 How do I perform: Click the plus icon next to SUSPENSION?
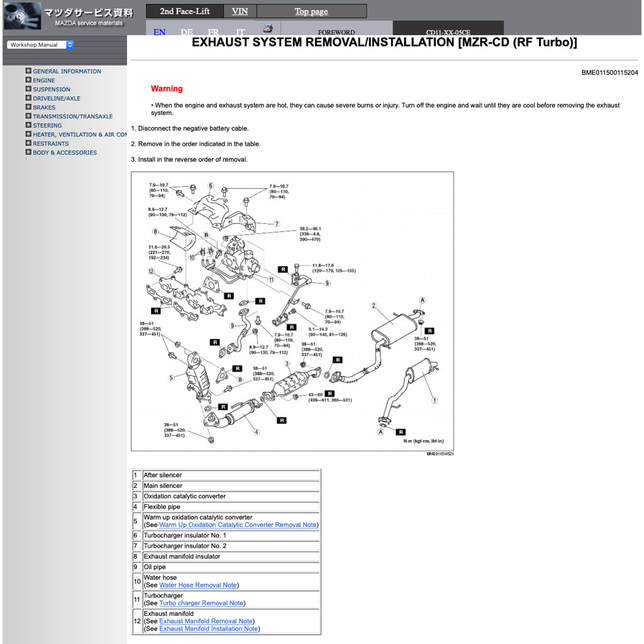click(x=28, y=89)
